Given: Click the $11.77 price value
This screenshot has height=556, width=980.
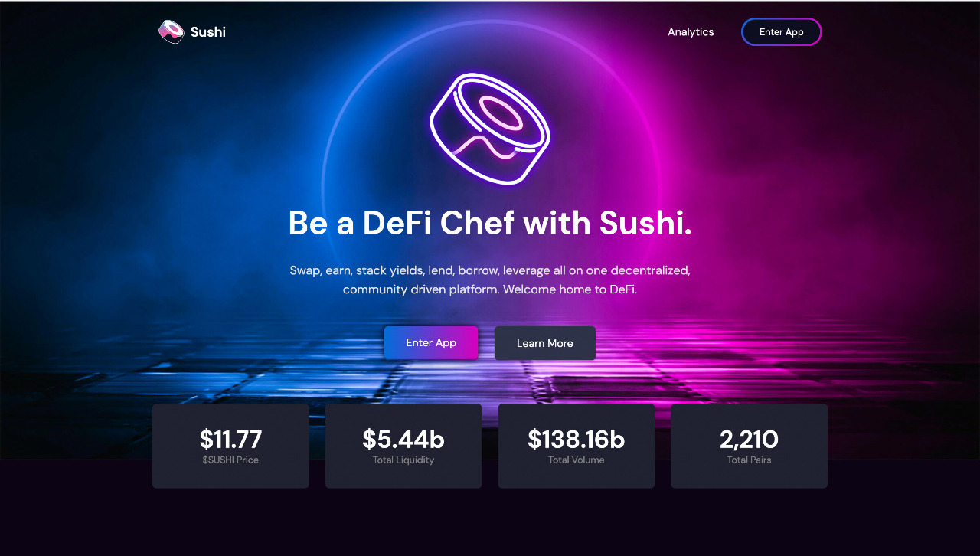Looking at the screenshot, I should click(x=230, y=439).
